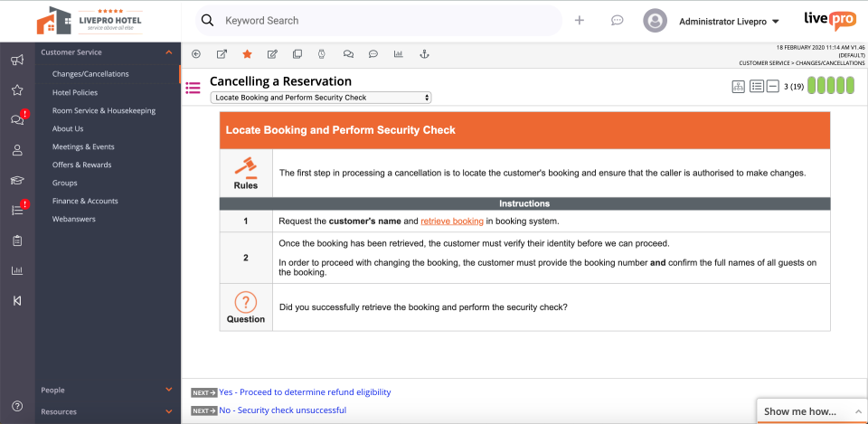Click the edit pencil toolbar icon
This screenshot has height=424, width=868.
point(272,54)
